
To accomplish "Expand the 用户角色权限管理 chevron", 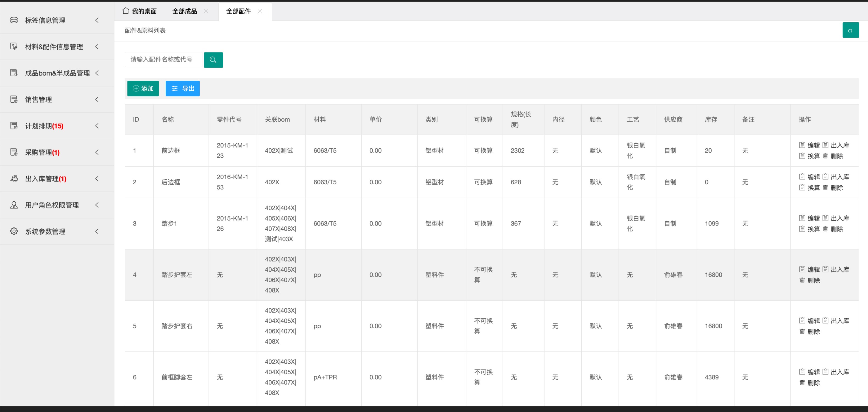I will [97, 205].
